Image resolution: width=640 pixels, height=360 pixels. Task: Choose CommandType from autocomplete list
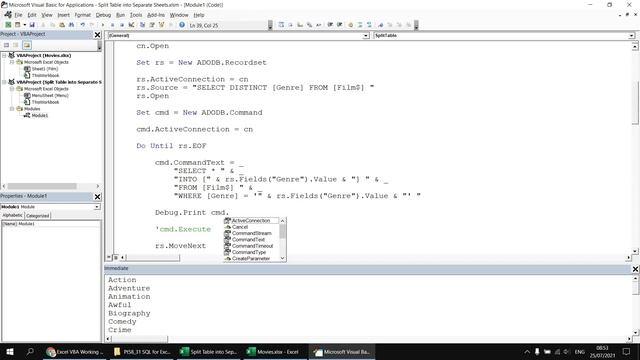[x=249, y=252]
